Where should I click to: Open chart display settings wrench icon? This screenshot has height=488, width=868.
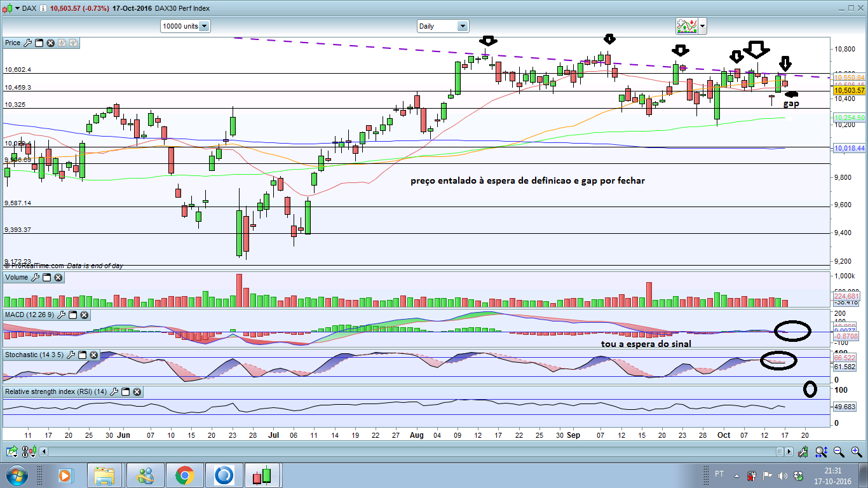pyautogui.click(x=804, y=452)
